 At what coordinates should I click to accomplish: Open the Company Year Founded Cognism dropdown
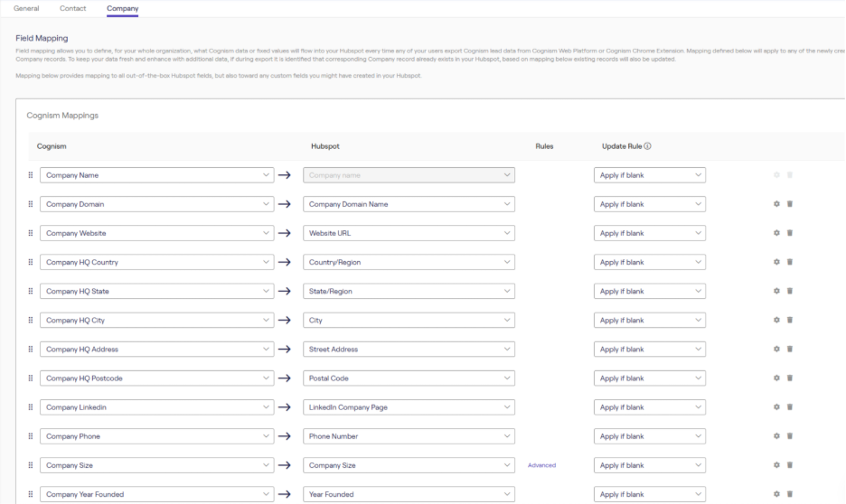tap(156, 494)
